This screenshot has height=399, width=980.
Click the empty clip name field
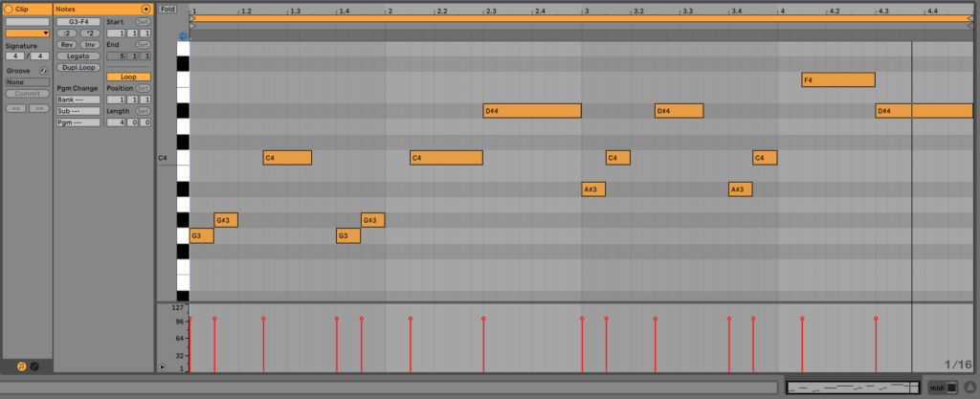[28, 22]
